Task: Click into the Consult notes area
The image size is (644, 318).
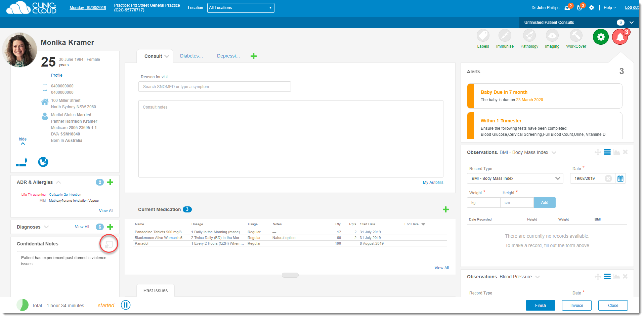Action: (291, 139)
